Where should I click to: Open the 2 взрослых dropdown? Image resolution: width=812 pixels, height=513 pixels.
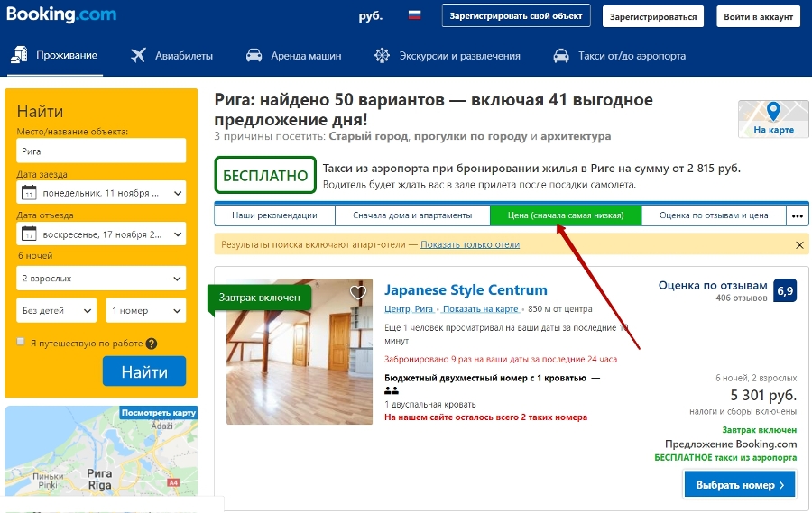(101, 279)
